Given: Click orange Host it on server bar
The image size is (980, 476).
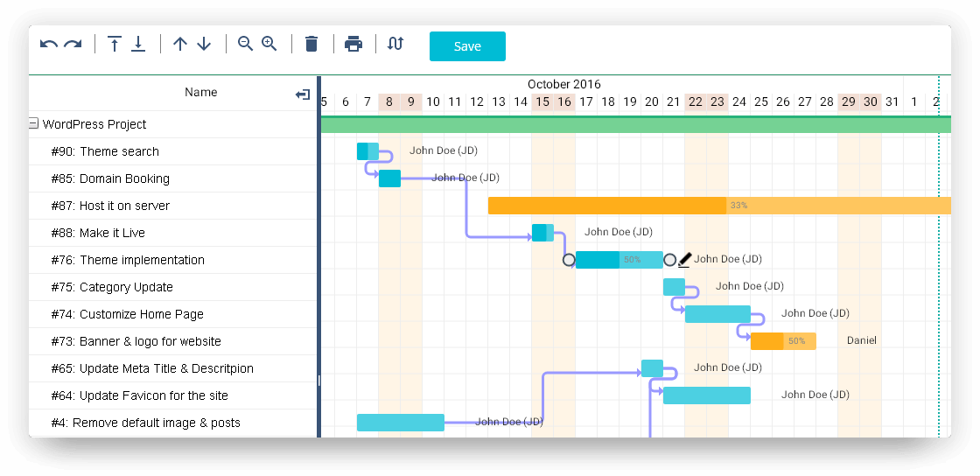Looking at the screenshot, I should coord(718,206).
